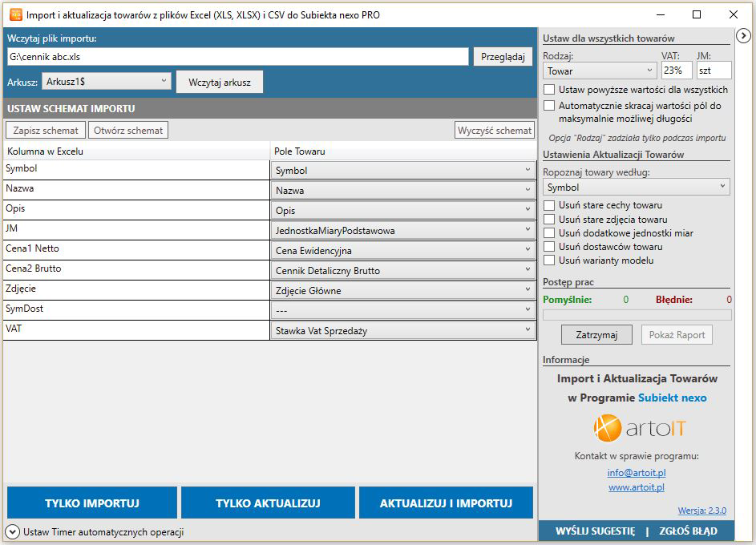Select the 'JM' Excel column cell
756x545 pixels.
pyautogui.click(x=136, y=230)
